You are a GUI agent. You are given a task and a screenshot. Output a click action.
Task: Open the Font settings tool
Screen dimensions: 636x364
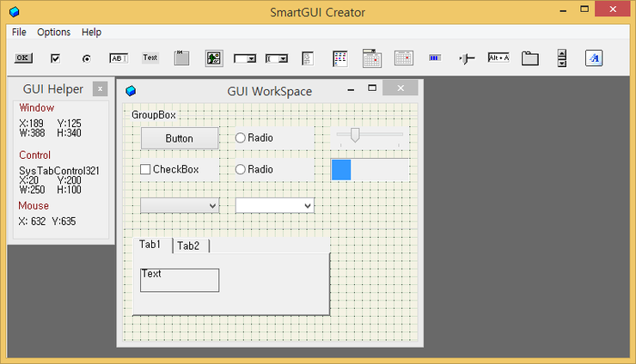(x=594, y=58)
